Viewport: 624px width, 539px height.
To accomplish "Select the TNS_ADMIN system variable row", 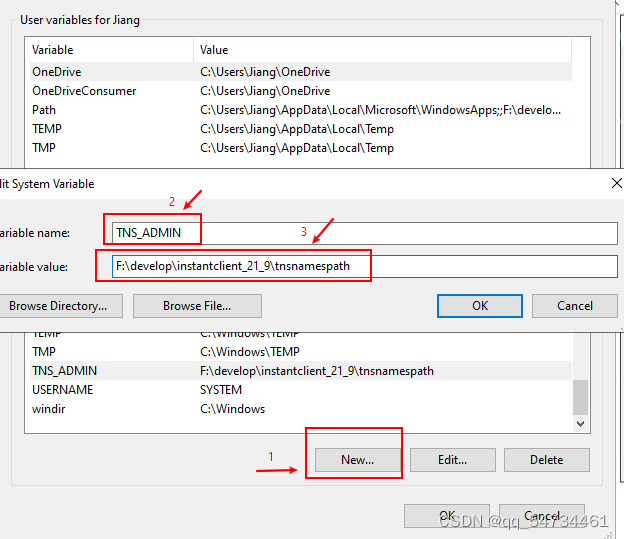I will pos(301,371).
